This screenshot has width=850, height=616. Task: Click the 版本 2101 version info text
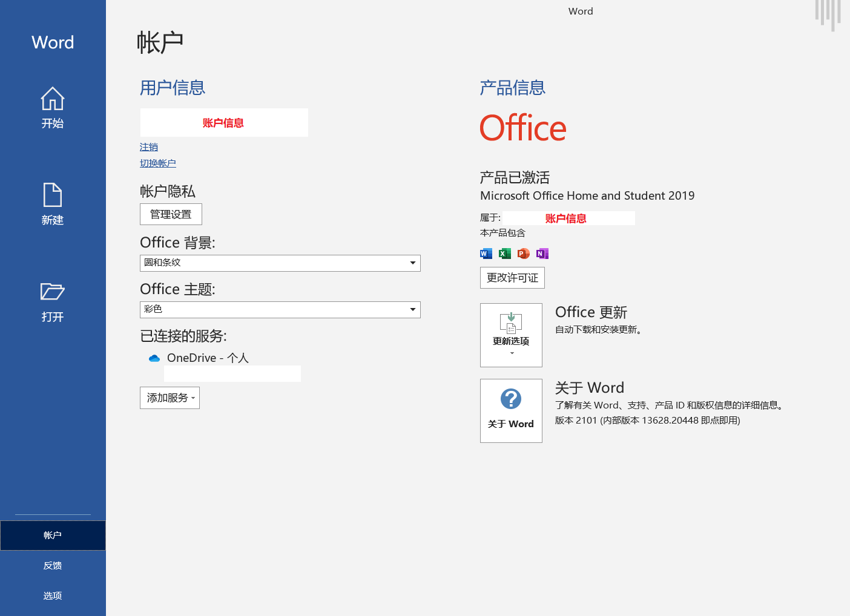[648, 421]
